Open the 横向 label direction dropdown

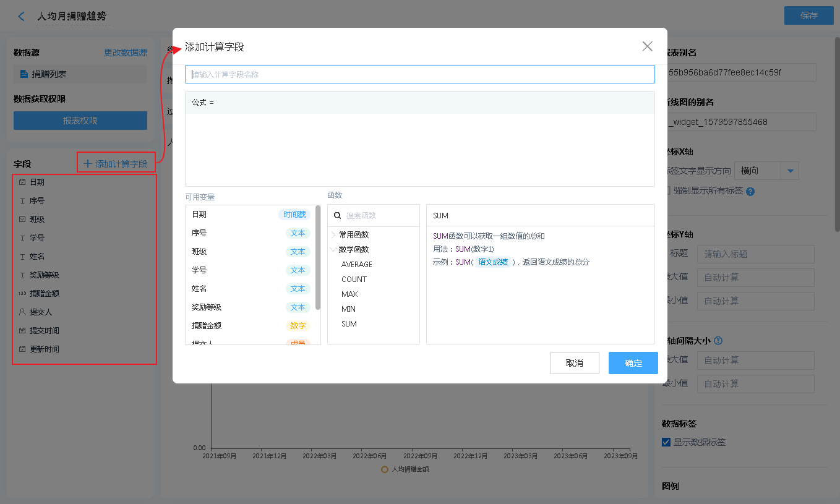790,171
